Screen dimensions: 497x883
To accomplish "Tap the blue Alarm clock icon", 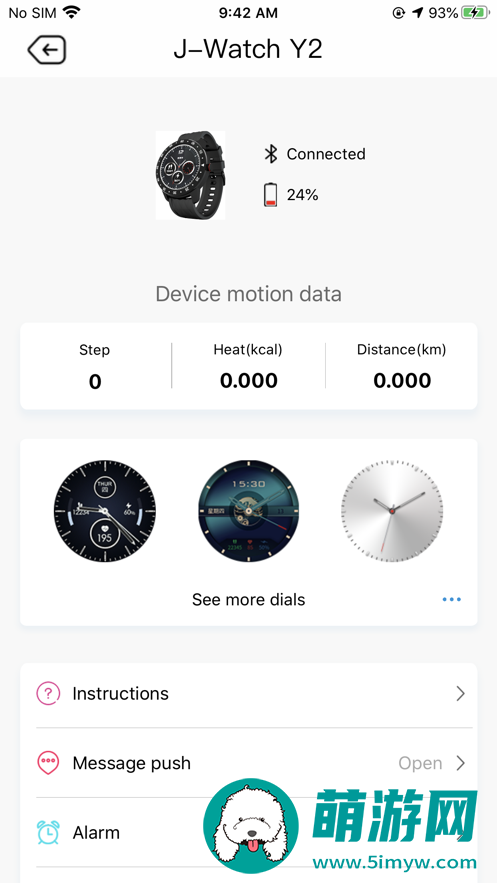I will pos(48,832).
